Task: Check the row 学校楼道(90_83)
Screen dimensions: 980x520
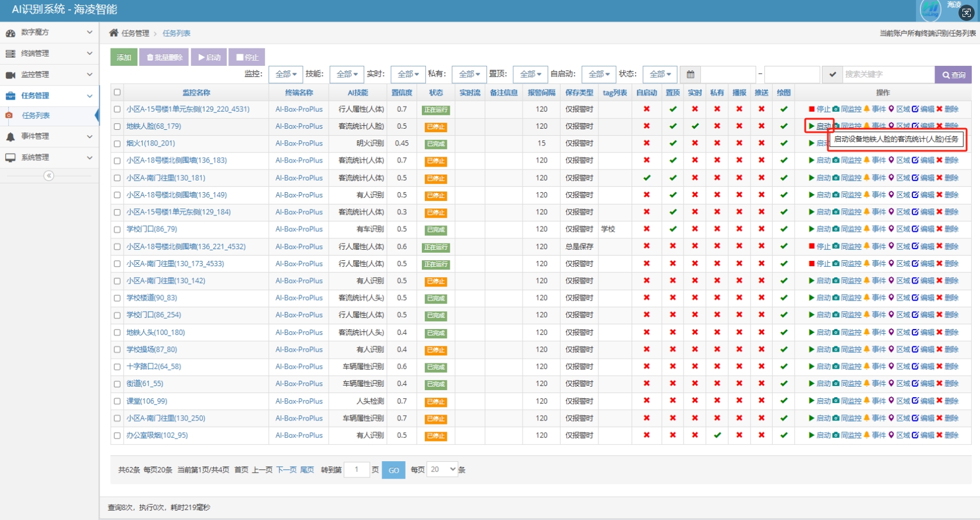Action: [x=117, y=298]
